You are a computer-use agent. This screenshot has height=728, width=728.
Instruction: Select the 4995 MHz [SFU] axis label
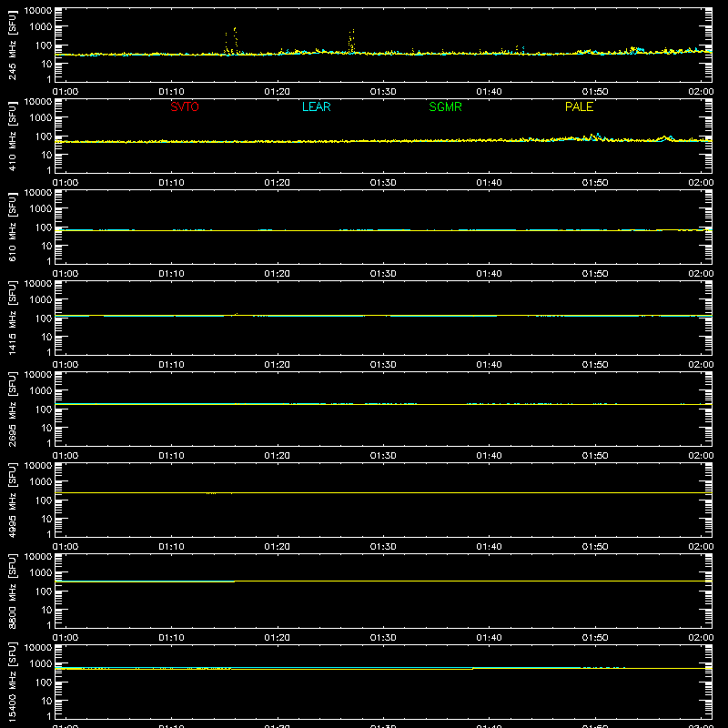(12, 500)
